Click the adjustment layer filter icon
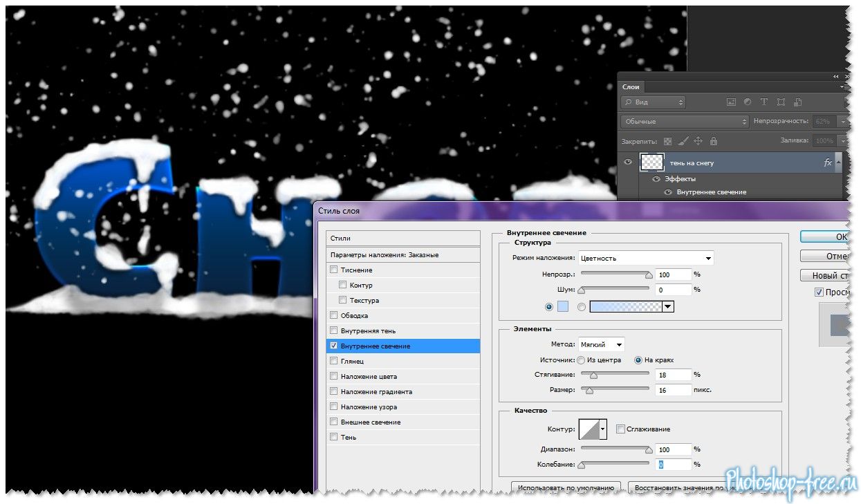 [748, 102]
